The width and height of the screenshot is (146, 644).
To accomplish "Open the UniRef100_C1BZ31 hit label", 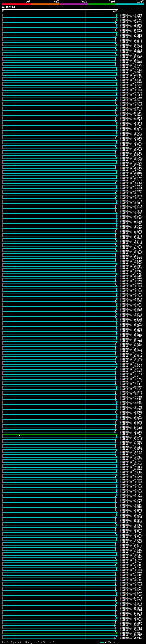I will pyautogui.click(x=131, y=301).
